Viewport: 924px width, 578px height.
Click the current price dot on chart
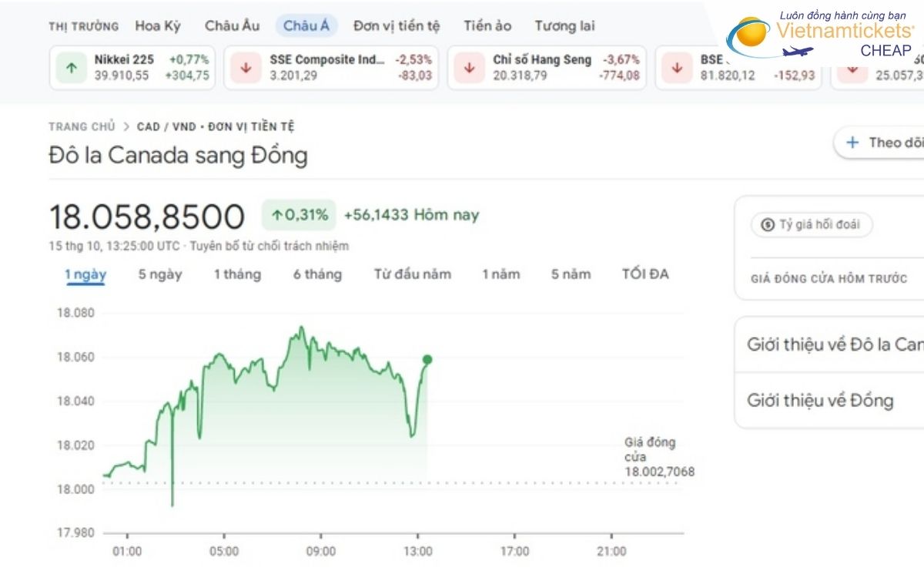coord(427,359)
